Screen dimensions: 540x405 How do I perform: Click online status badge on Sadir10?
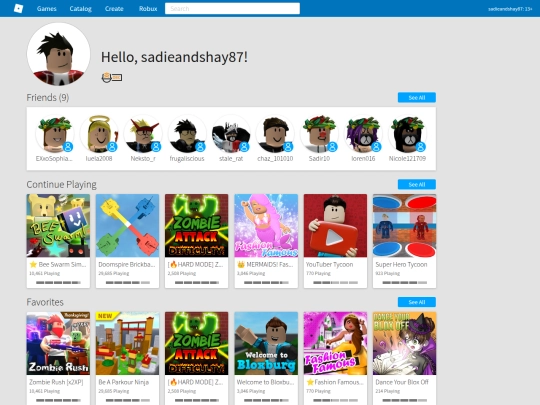click(x=333, y=147)
